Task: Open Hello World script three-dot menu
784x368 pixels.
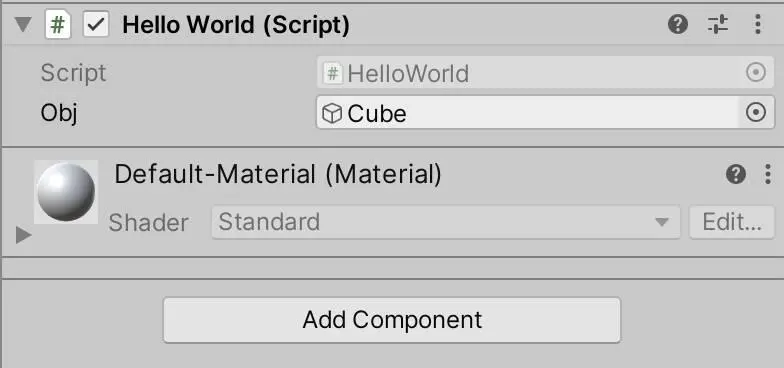Action: coord(758,24)
